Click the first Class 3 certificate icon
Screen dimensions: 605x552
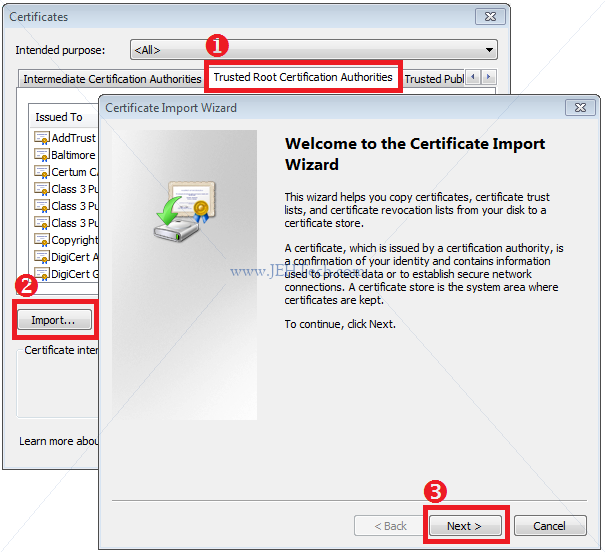point(42,189)
